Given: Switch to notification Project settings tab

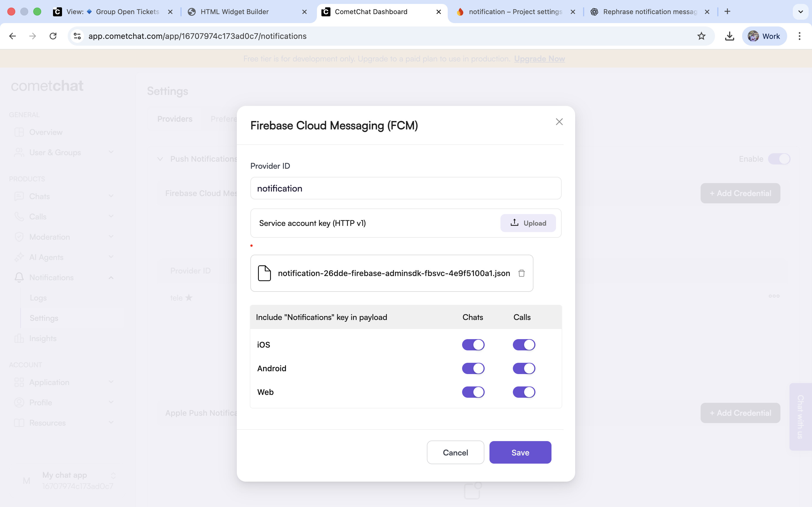Looking at the screenshot, I should pyautogui.click(x=515, y=12).
